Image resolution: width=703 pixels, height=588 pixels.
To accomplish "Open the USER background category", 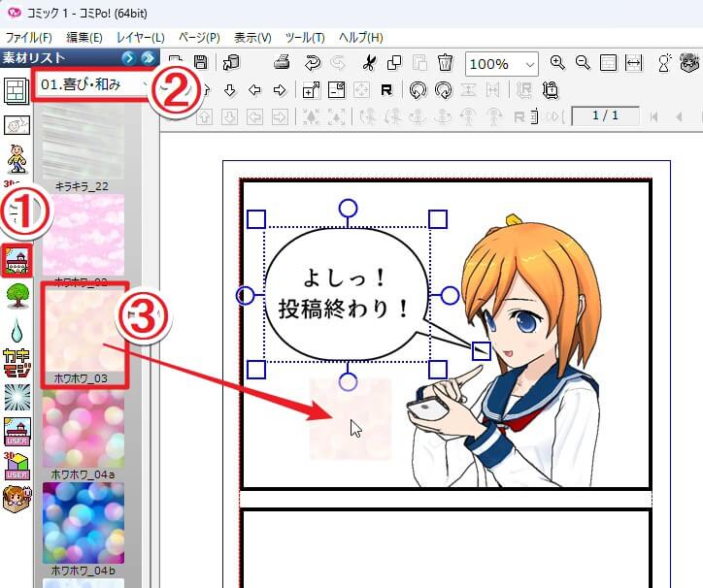I will [x=17, y=431].
